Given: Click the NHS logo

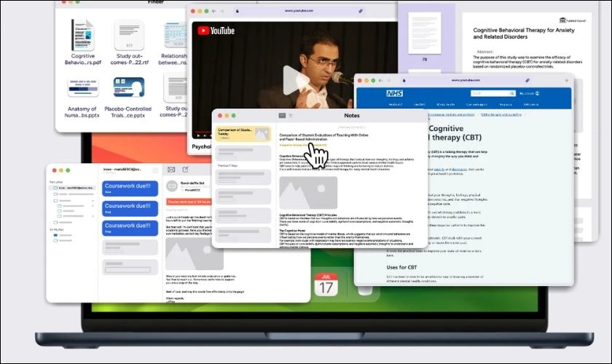Looking at the screenshot, I should coord(395,93).
